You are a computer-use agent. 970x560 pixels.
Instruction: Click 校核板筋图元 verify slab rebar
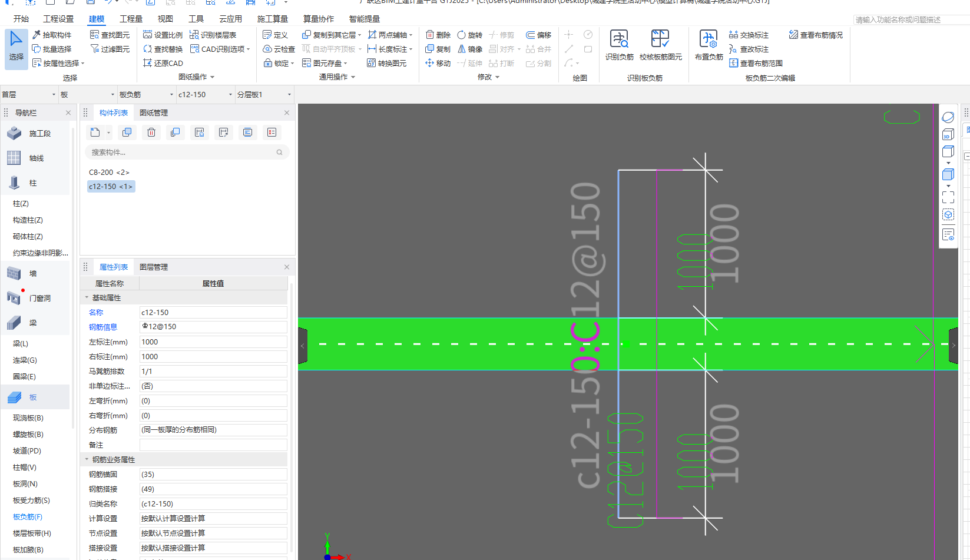661,45
